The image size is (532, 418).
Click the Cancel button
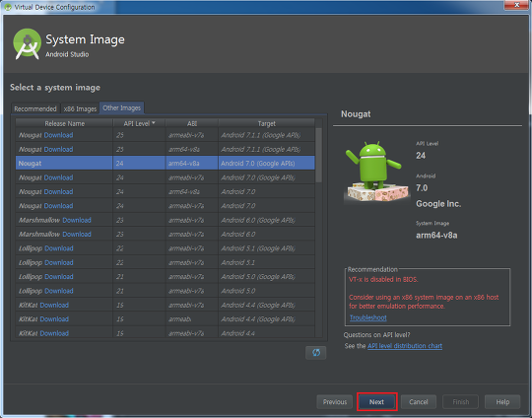[419, 402]
